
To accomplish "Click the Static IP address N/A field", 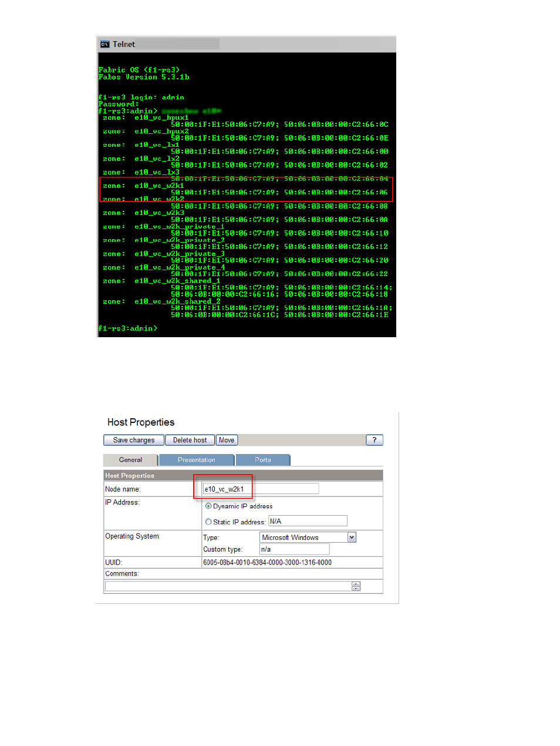I will point(308,521).
